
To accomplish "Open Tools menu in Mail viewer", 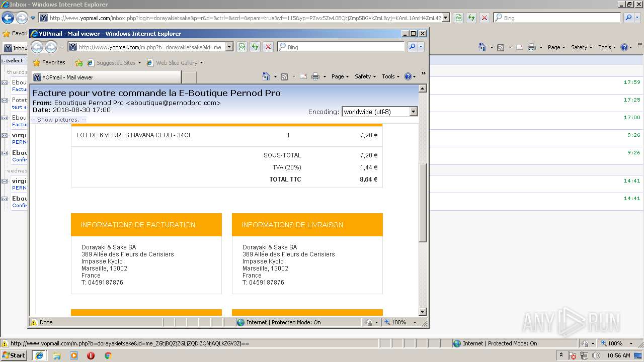I will (x=391, y=76).
